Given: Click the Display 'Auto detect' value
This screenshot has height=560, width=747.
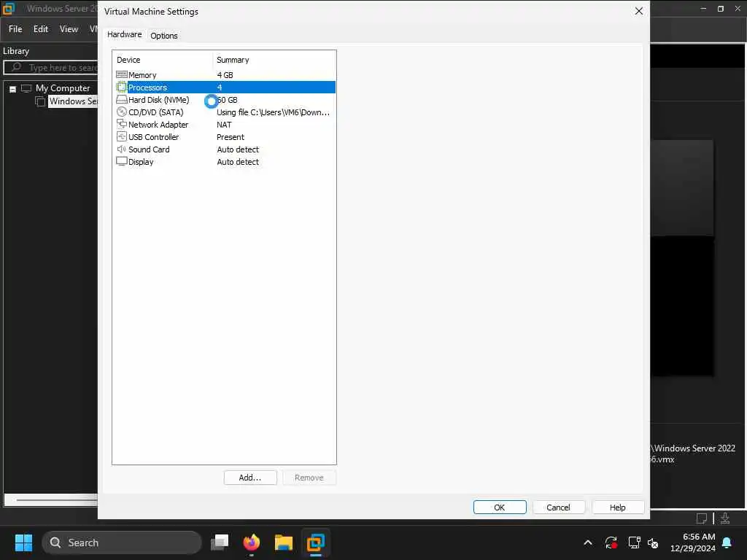Looking at the screenshot, I should [x=238, y=161].
